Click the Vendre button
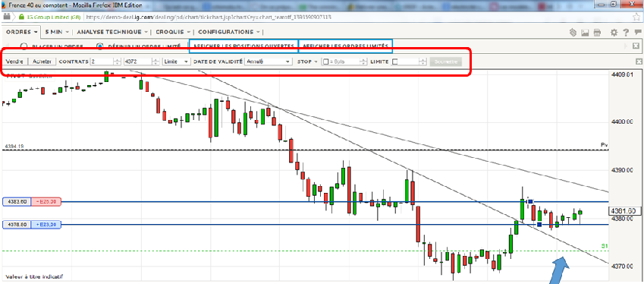Image resolution: width=644 pixels, height=284 pixels. tap(14, 62)
